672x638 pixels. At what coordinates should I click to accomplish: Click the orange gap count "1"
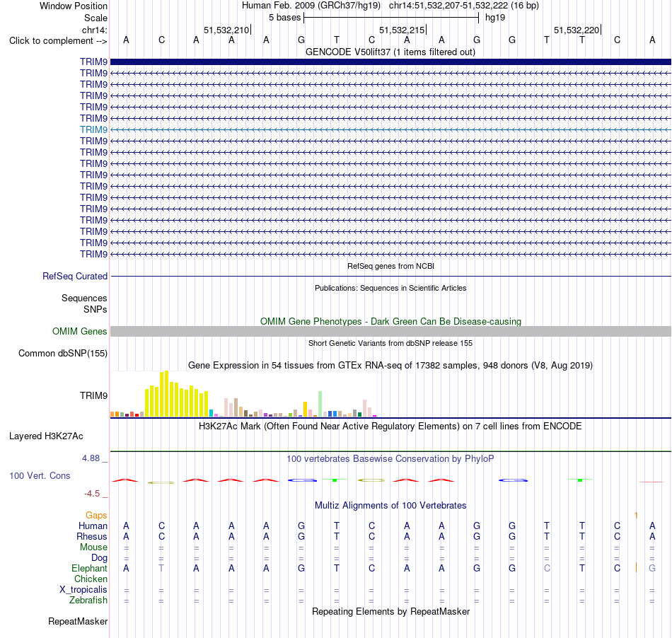636,516
